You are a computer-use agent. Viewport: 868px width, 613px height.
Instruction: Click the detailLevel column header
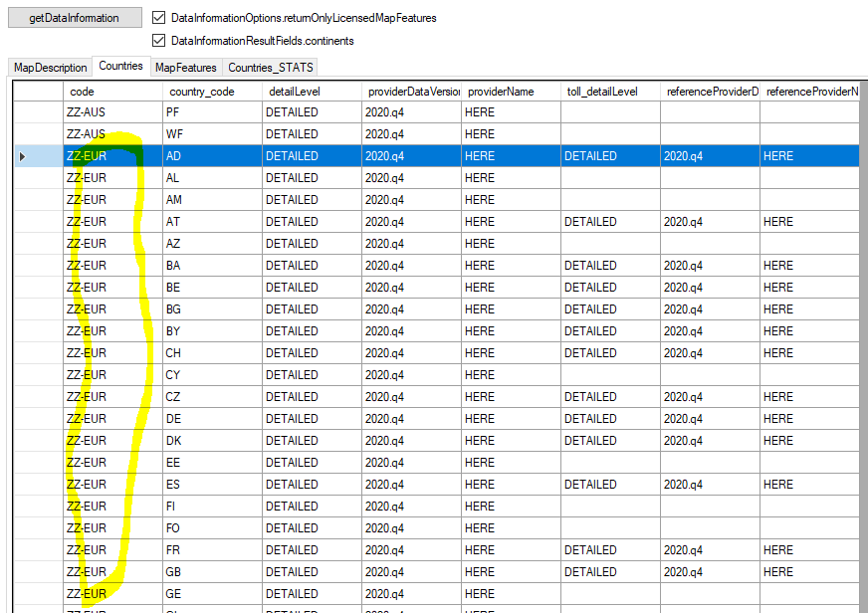(311, 92)
